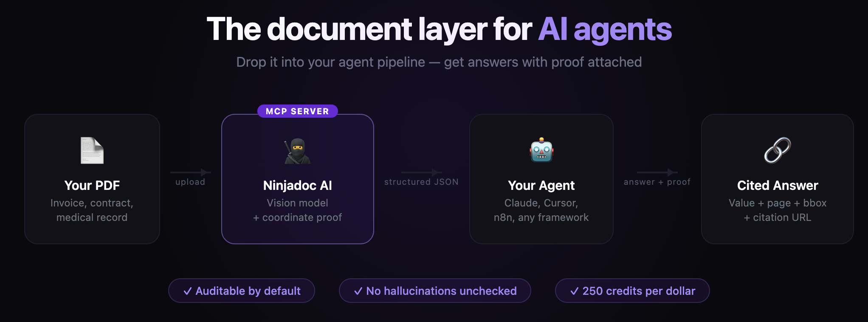Click the purple AI agents heading text
The height and width of the screenshot is (322, 868).
[x=605, y=30]
